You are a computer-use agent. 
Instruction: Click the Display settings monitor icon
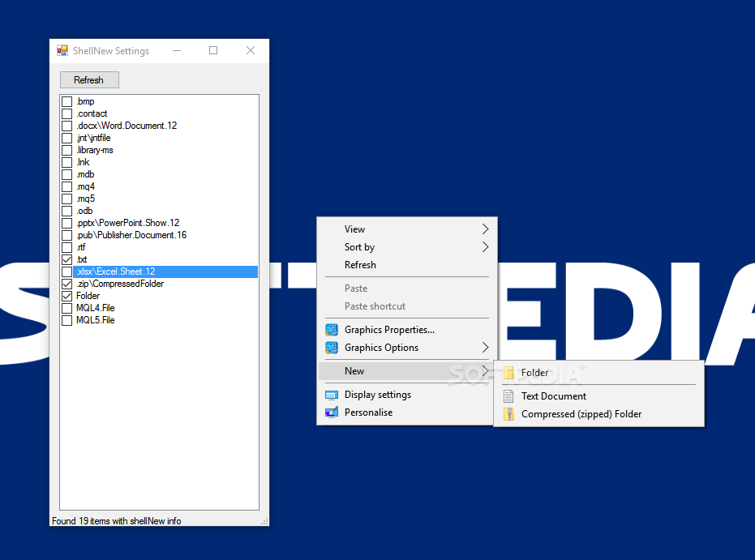(x=332, y=395)
